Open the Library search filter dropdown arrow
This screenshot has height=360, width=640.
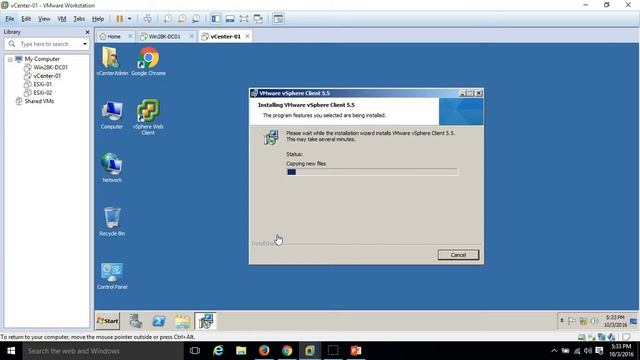coord(85,44)
